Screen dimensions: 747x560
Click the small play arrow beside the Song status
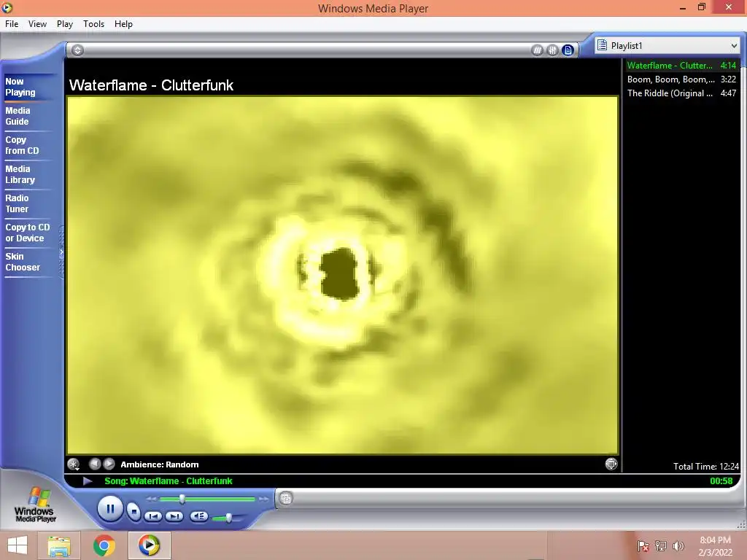(88, 481)
